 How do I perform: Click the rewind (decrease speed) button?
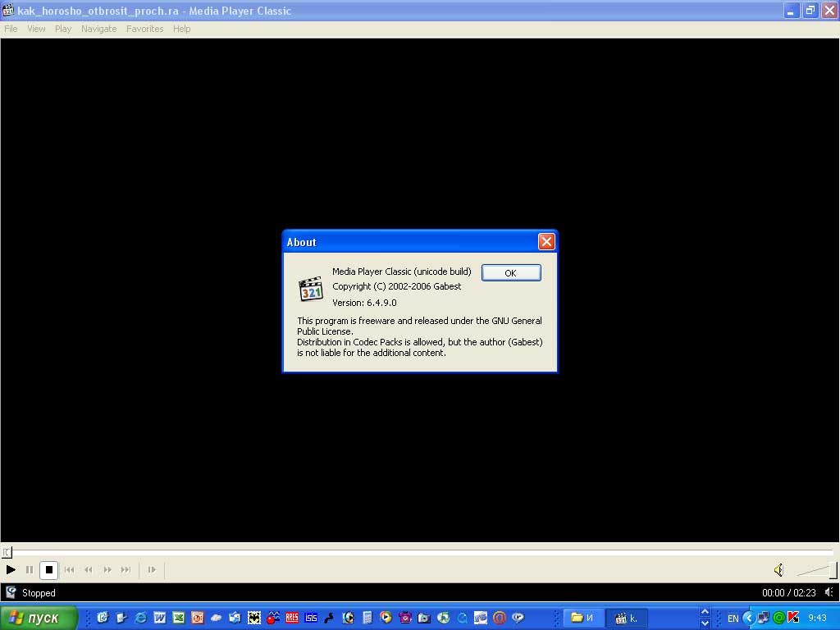[89, 569]
